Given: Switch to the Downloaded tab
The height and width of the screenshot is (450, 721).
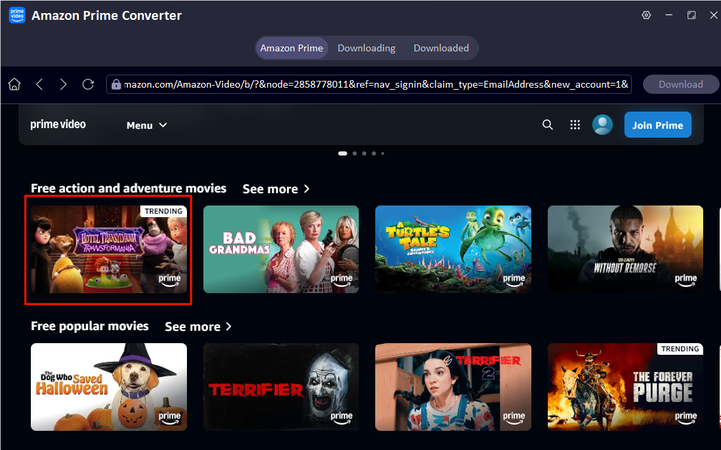Looking at the screenshot, I should click(x=441, y=48).
